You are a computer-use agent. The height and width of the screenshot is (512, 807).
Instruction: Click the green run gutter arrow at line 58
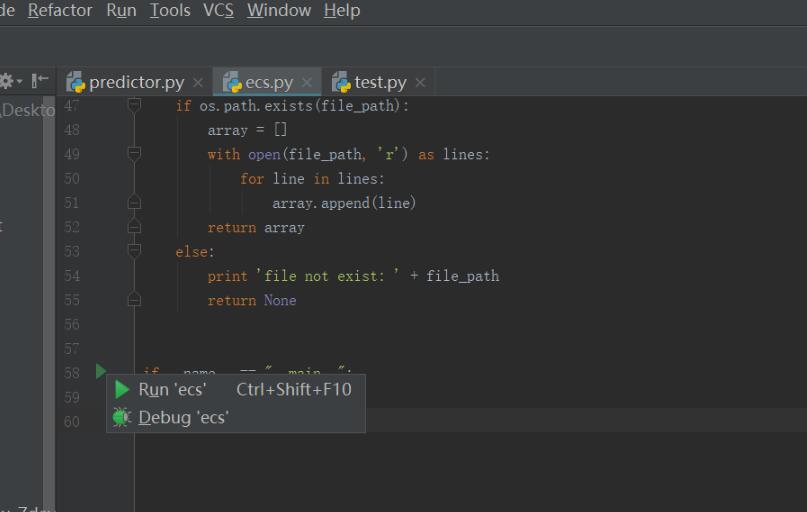[x=100, y=371]
